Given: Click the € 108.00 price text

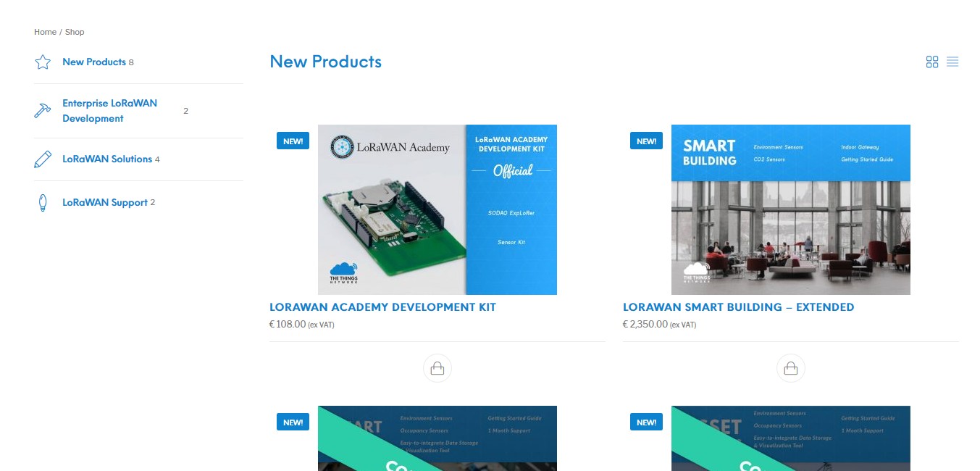Looking at the screenshot, I should [288, 325].
